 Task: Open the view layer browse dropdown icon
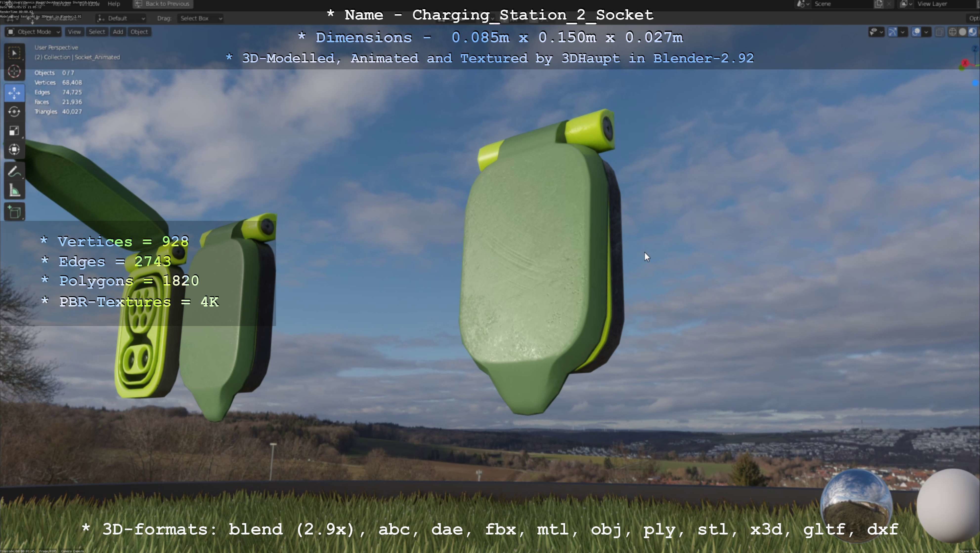pos(906,4)
